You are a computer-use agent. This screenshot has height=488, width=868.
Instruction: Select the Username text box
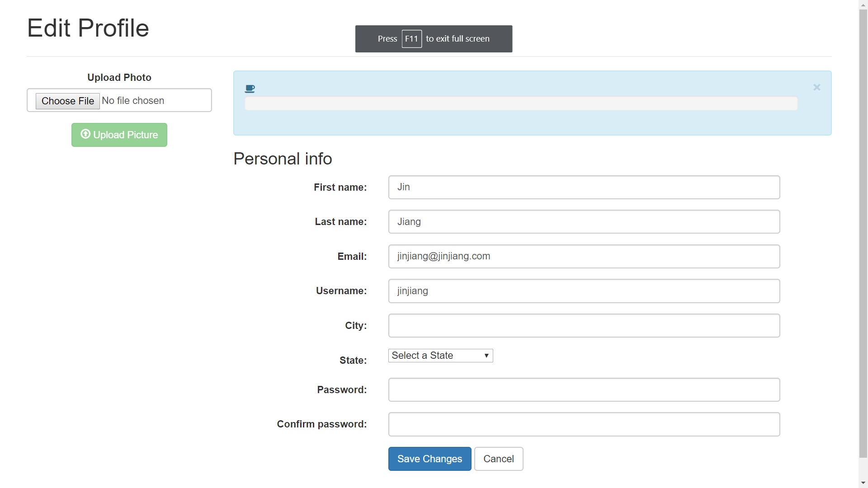584,291
